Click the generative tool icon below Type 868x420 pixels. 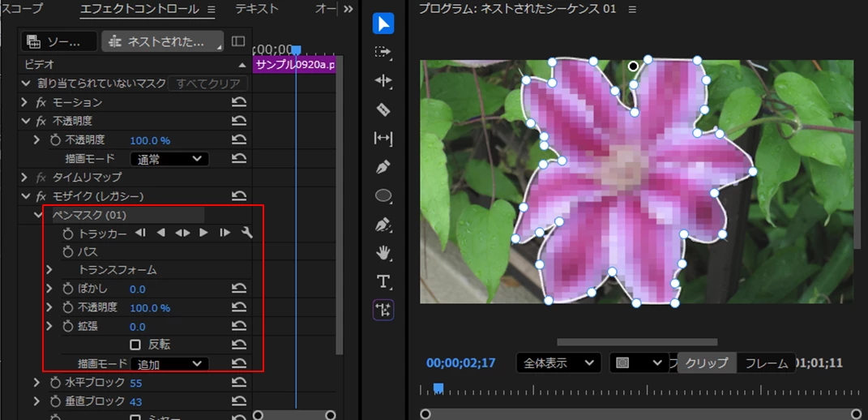tap(383, 310)
